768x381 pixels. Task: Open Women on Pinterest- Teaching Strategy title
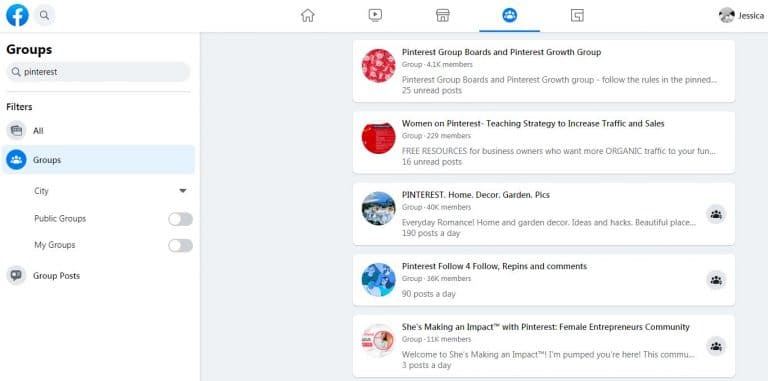coord(533,123)
